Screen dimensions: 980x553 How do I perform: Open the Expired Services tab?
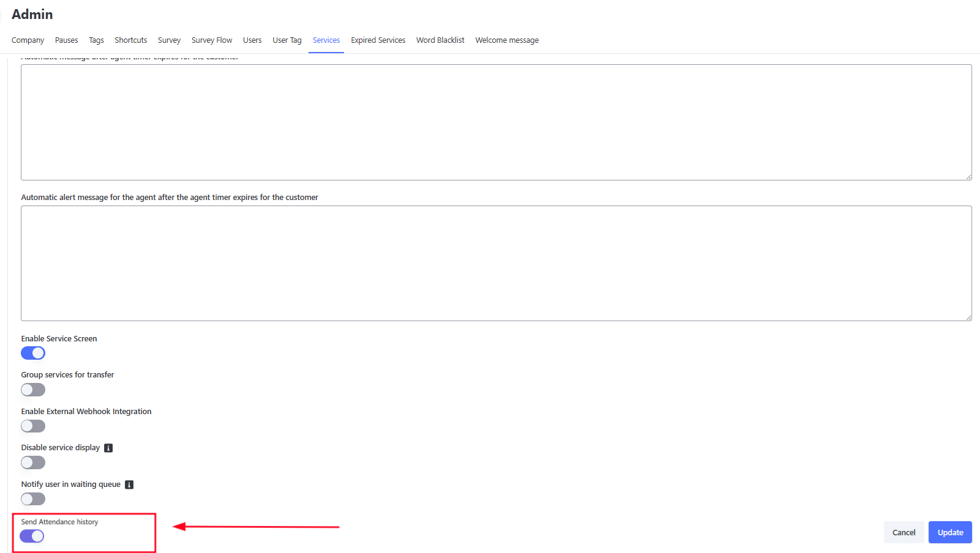coord(378,40)
